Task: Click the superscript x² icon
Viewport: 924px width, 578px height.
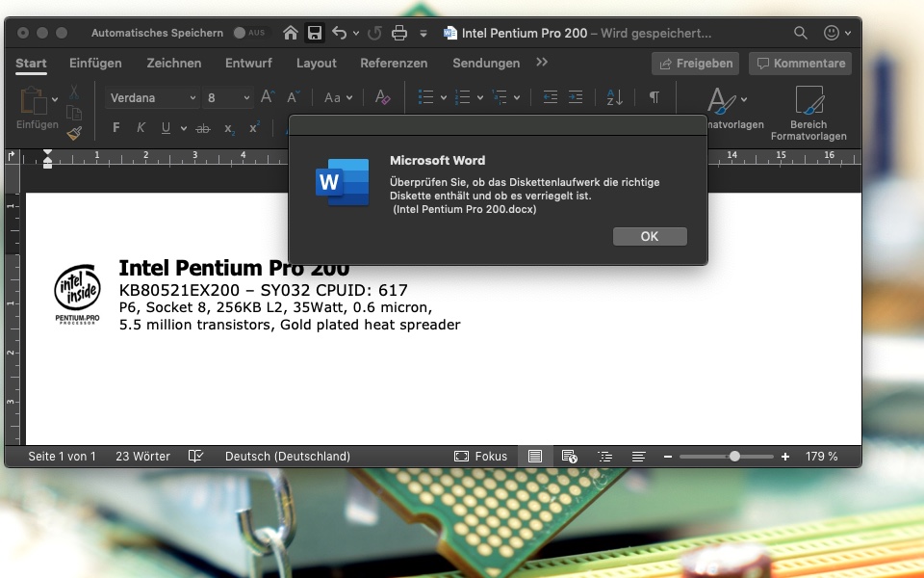Action: click(254, 127)
